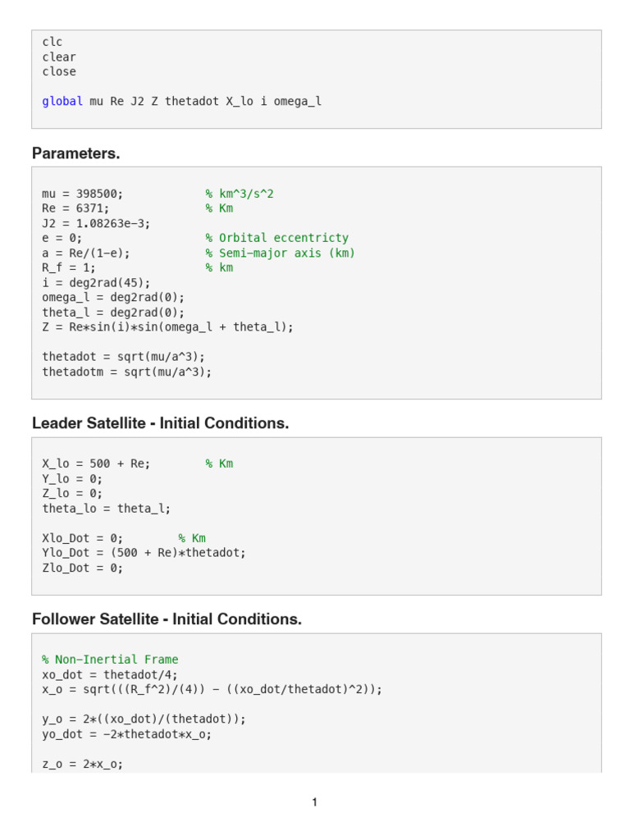This screenshot has width=630, height=840.
Task: Click the line defining Z with sin terms
Action: 167,326
